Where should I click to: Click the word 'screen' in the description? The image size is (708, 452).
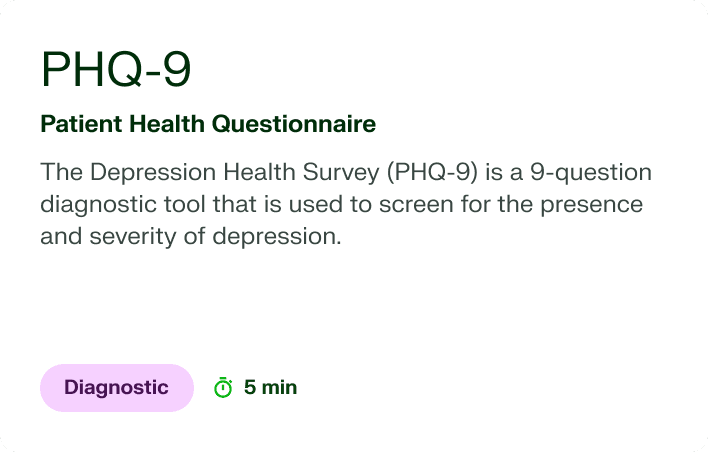(x=416, y=205)
